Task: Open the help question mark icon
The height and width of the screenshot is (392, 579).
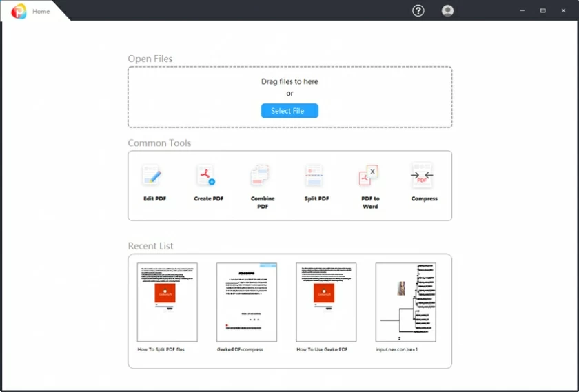Action: tap(418, 11)
